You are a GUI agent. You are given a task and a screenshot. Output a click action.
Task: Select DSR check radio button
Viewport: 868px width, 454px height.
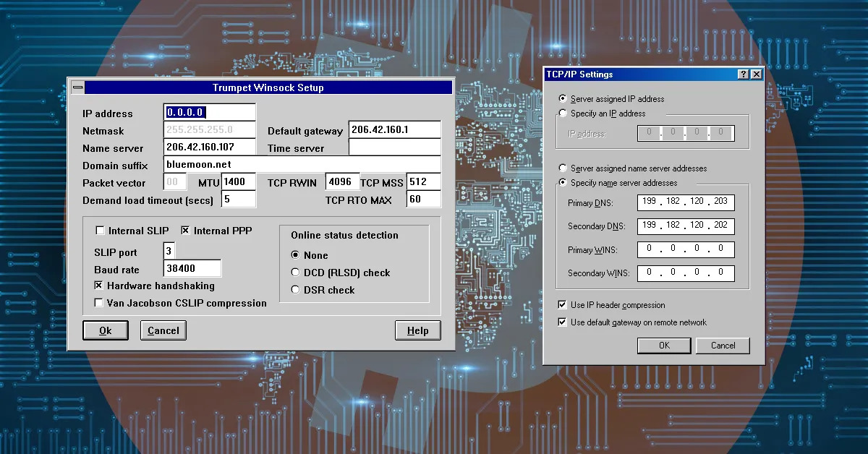[295, 290]
